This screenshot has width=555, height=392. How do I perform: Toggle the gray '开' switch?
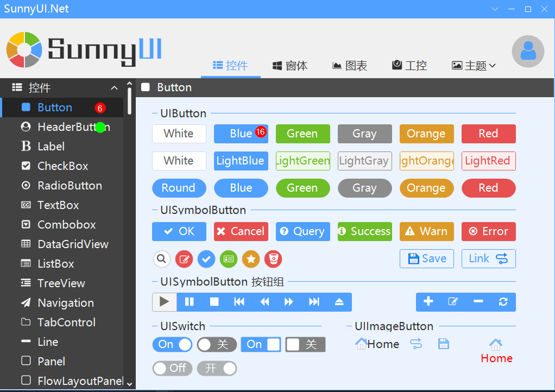pyautogui.click(x=217, y=368)
